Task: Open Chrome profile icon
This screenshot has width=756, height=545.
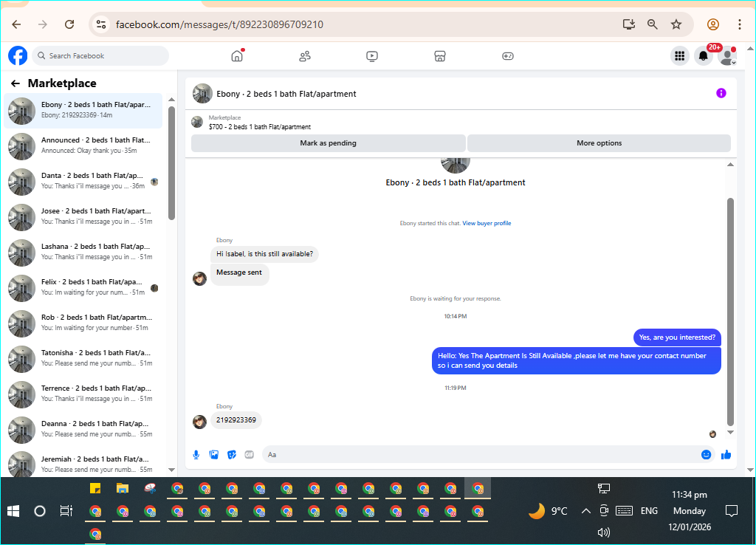Action: [713, 24]
